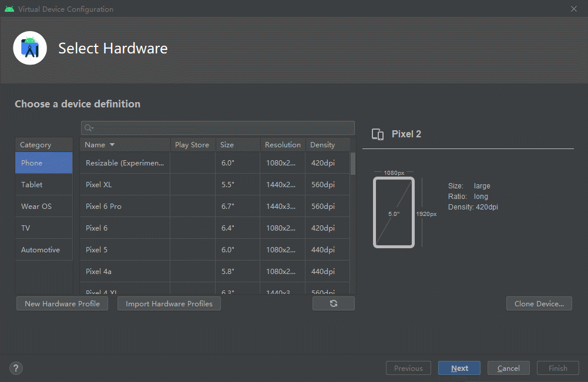
Task: Click the Android Studio logo icon
Action: pyautogui.click(x=30, y=48)
